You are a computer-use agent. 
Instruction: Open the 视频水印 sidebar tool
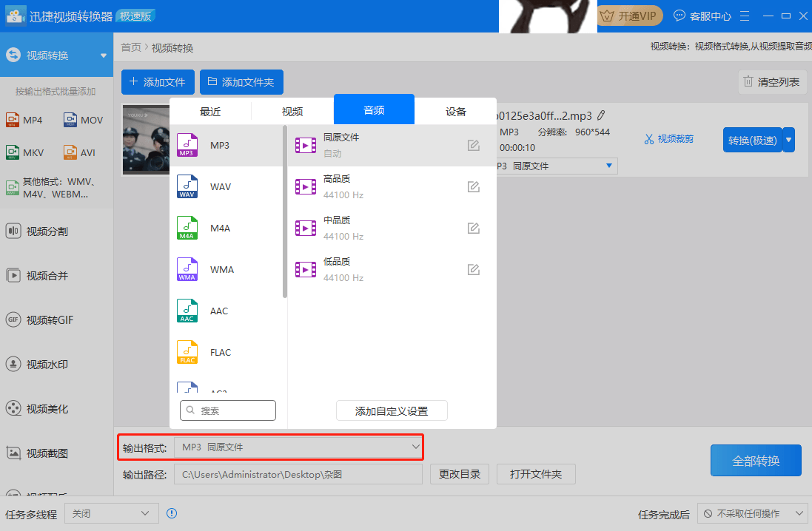tap(47, 365)
